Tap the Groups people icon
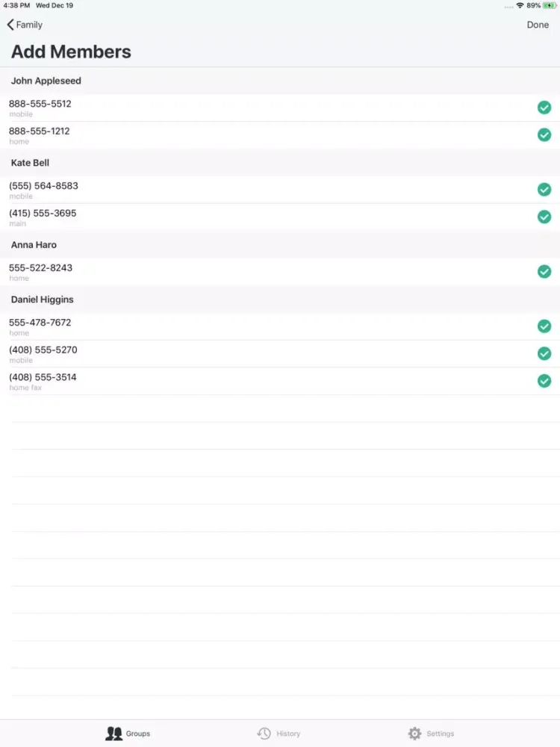The width and height of the screenshot is (560, 747). (113, 734)
